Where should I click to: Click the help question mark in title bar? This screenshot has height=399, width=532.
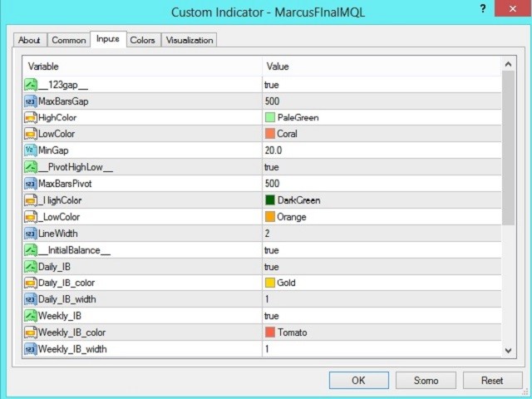[x=483, y=9]
